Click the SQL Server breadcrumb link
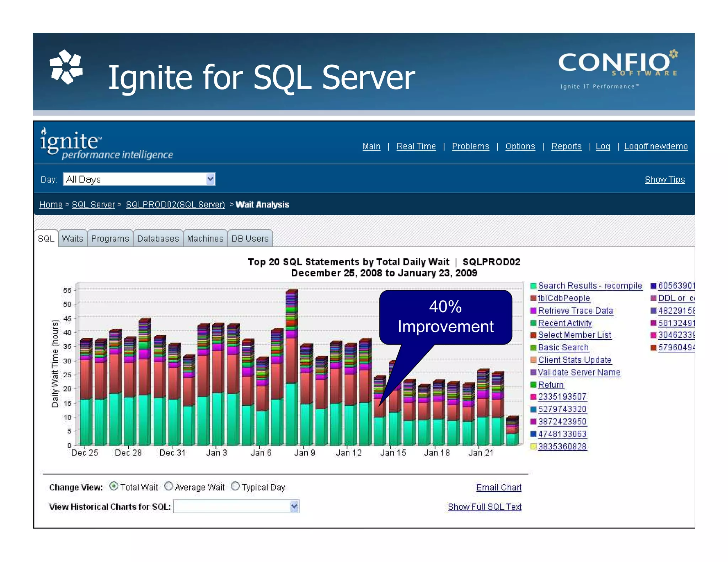Viewport: 728px width, 562px height. coord(93,205)
